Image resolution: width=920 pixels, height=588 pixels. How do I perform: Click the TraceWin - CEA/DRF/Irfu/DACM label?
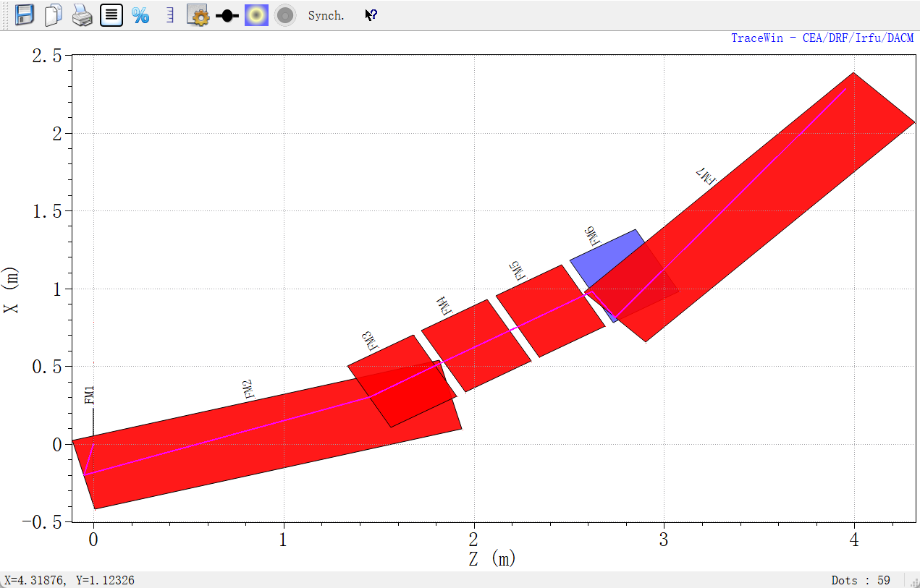(x=822, y=38)
